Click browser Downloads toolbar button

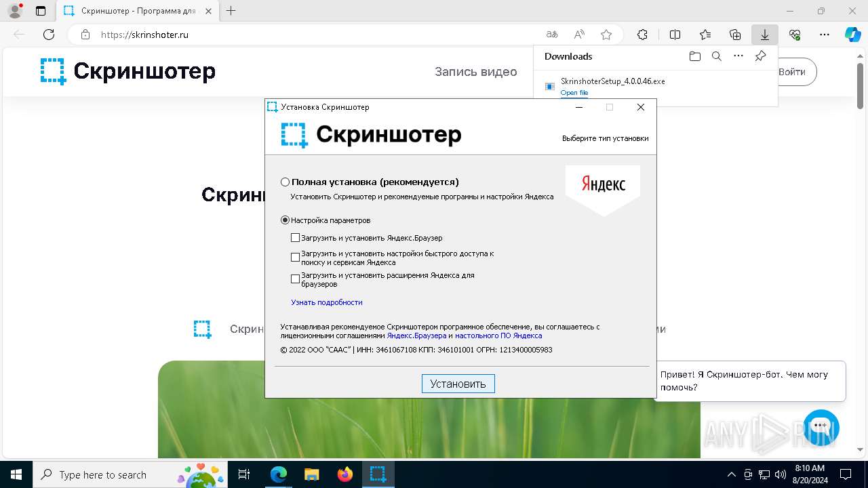[765, 35]
